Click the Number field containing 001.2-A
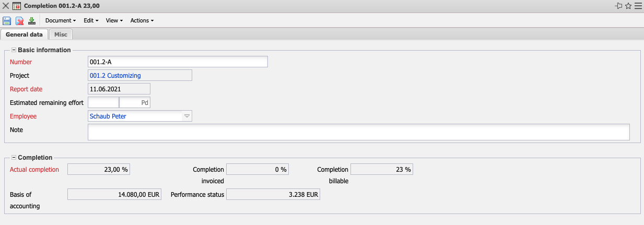This screenshot has width=644, height=225. pyautogui.click(x=178, y=62)
